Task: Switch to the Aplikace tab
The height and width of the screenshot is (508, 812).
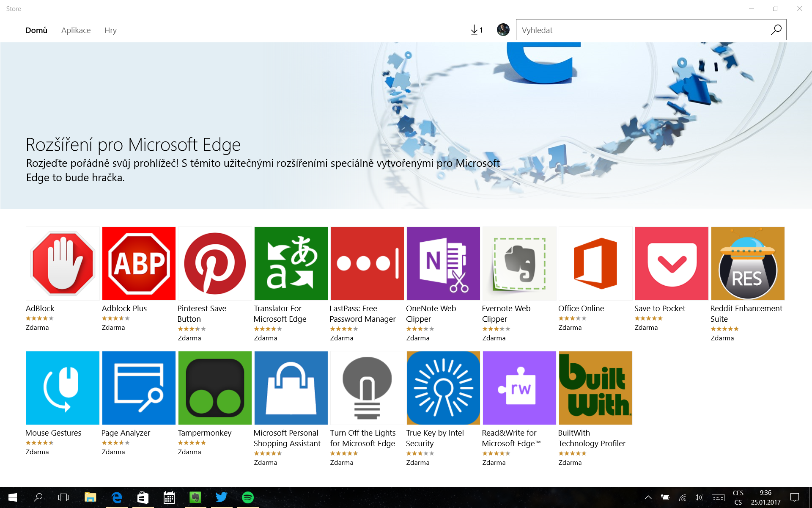Action: (x=76, y=30)
